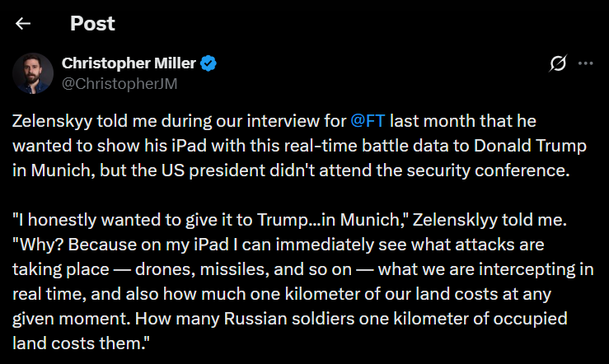
Task: Click the Christopher Miller display name
Action: [x=130, y=63]
